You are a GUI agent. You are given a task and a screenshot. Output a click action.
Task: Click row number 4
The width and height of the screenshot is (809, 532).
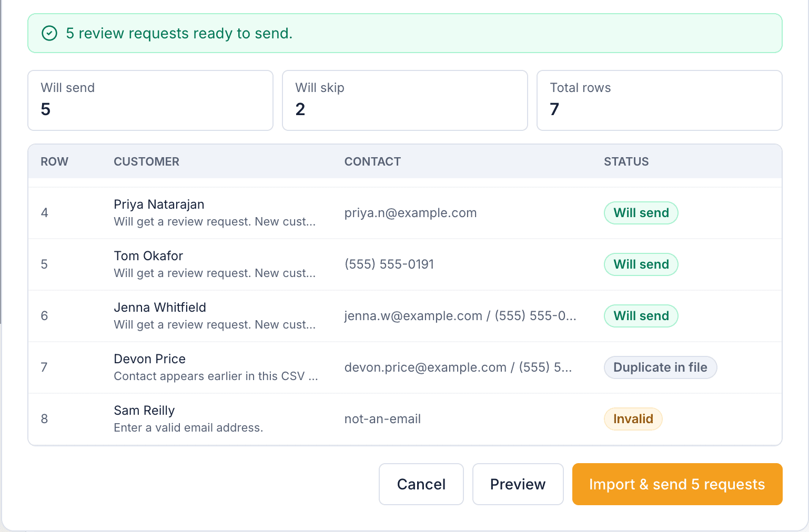[x=44, y=213]
